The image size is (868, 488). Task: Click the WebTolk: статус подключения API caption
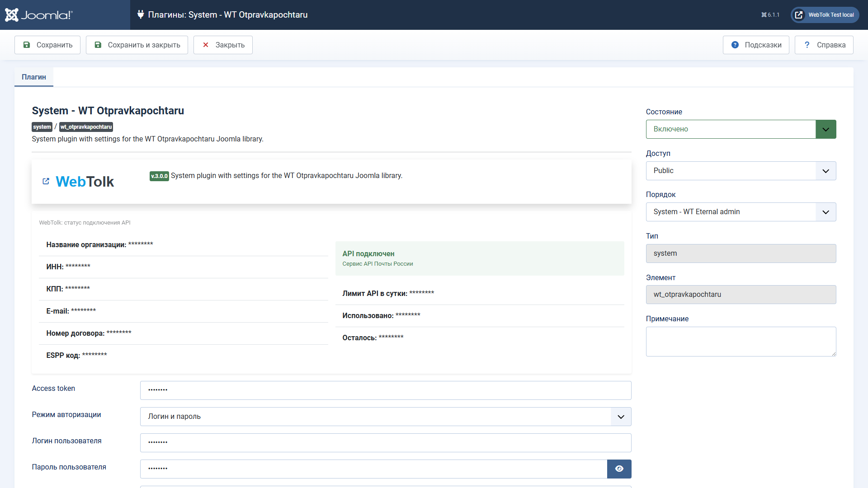[x=85, y=223]
